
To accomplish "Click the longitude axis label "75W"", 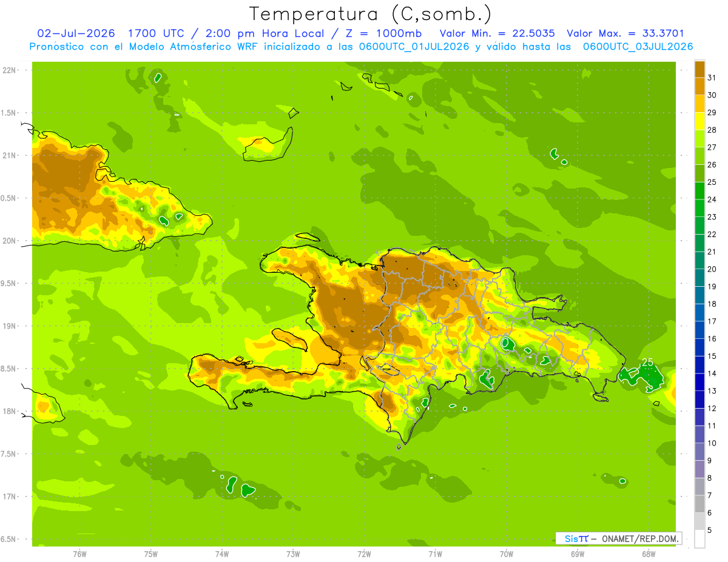I will pyautogui.click(x=151, y=554).
